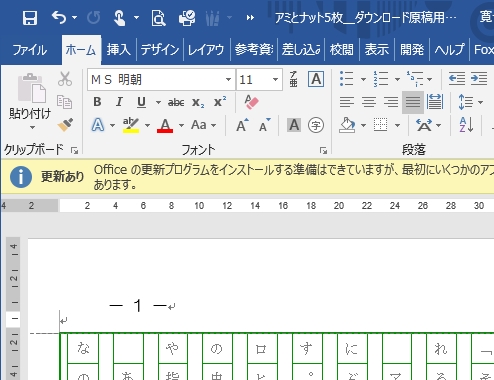Click the touch/mouse mode icon

(x=120, y=17)
